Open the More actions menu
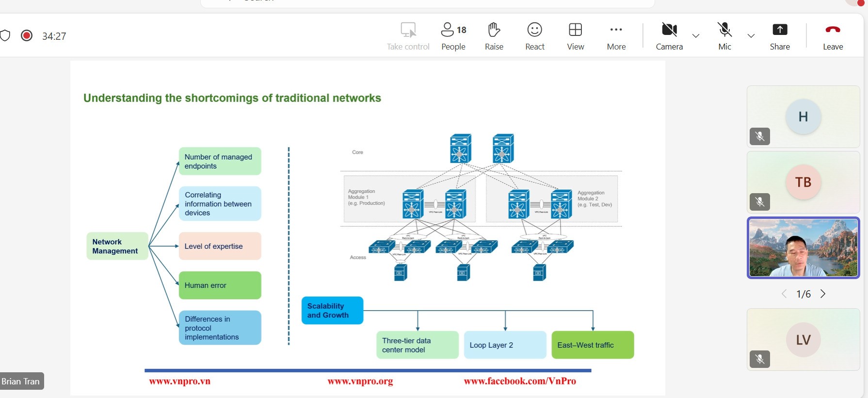The width and height of the screenshot is (868, 398). point(616,36)
